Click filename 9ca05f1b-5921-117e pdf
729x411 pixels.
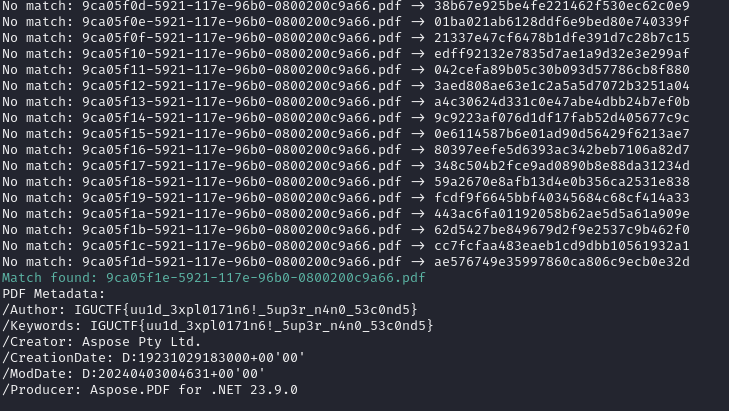tap(242, 230)
